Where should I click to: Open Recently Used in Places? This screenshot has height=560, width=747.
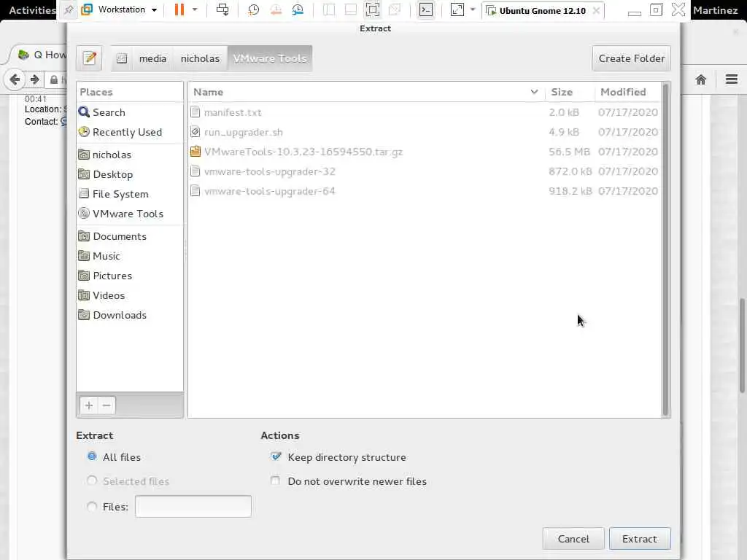(x=130, y=132)
